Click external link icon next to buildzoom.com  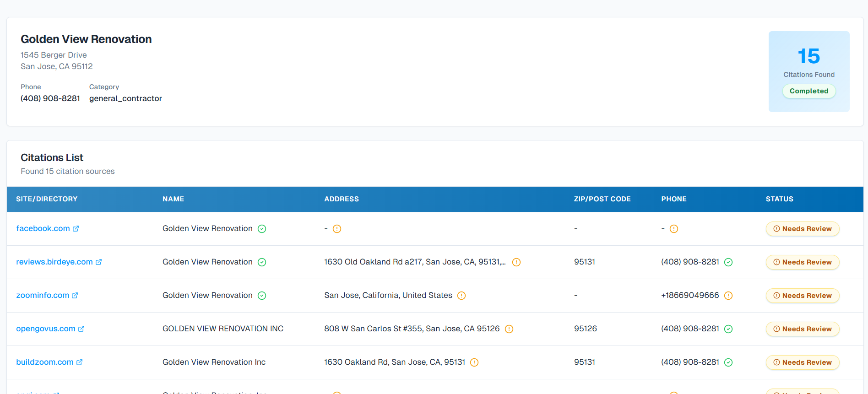point(79,362)
